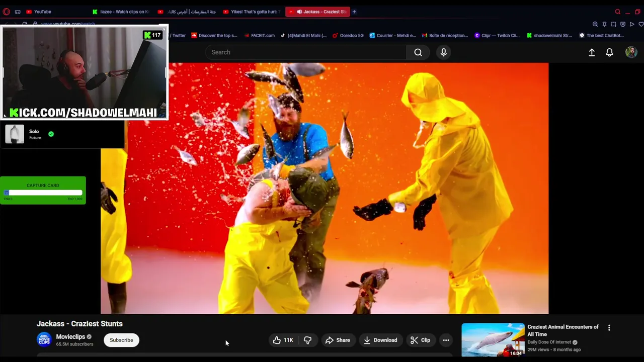Click the zoom magnifier icon in address bar
This screenshot has height=362, width=644.
click(x=595, y=24)
